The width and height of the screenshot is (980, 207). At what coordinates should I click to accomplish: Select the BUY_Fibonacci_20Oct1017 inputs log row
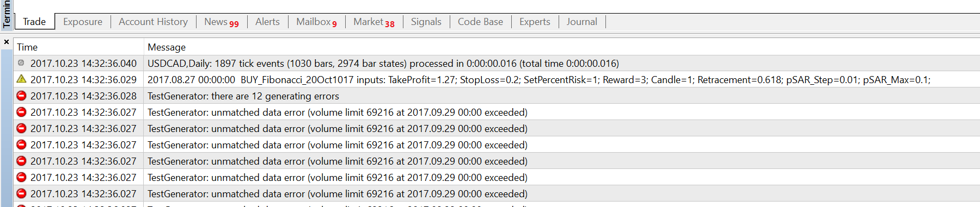[497, 79]
